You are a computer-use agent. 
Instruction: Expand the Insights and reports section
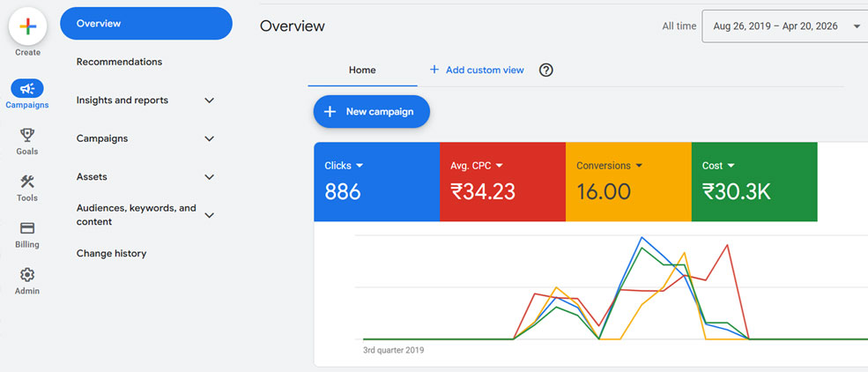pyautogui.click(x=209, y=100)
